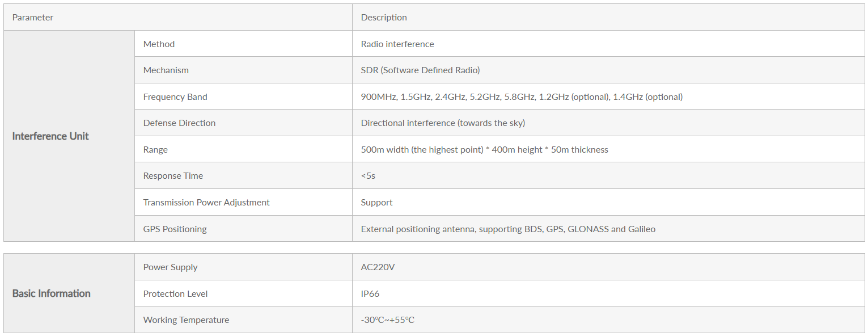Click the Method parameter cell
The height and width of the screenshot is (336, 868).
(x=243, y=44)
